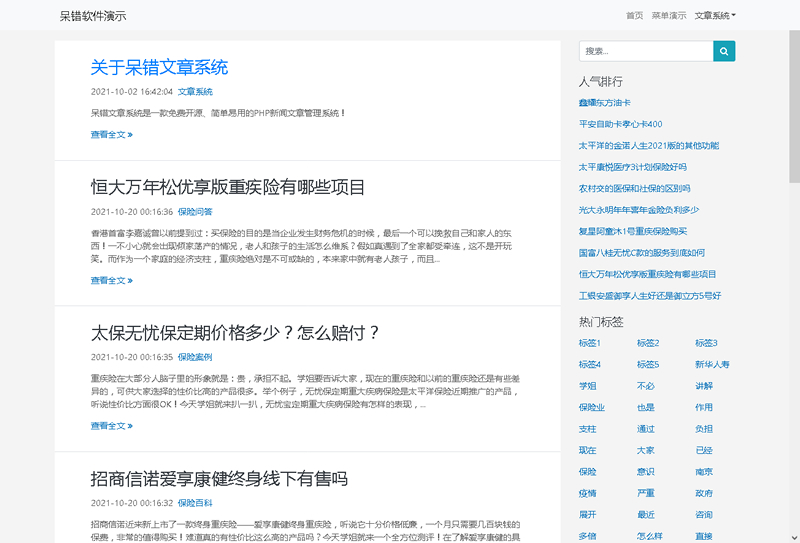The width and height of the screenshot is (800, 543).
Task: Click the date 2021-10-20 00:16:32
Action: [132, 503]
